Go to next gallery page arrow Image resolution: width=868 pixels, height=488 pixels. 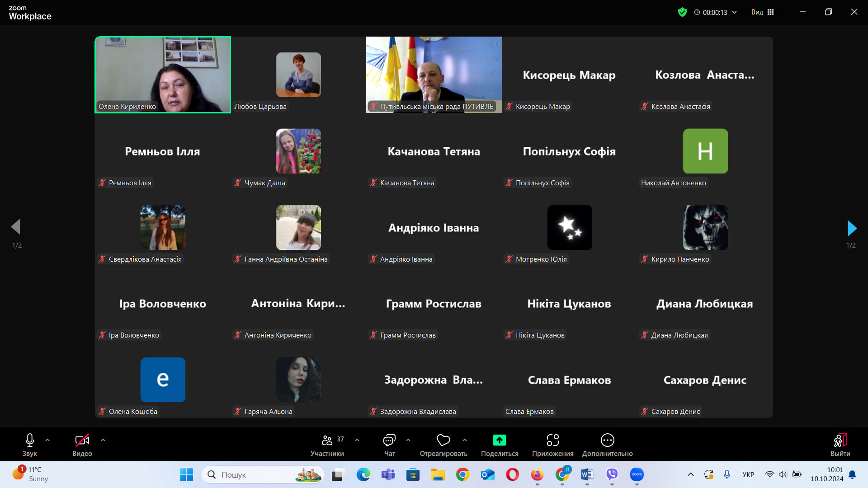(x=852, y=228)
